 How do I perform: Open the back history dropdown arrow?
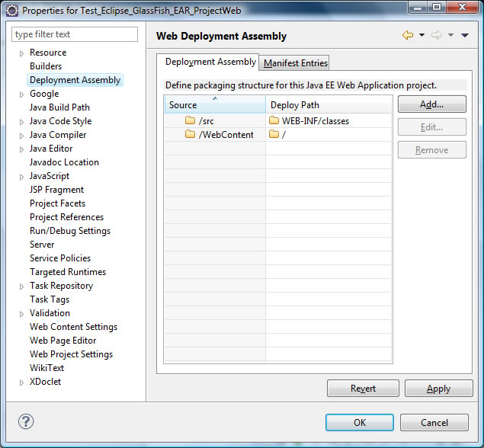click(421, 35)
